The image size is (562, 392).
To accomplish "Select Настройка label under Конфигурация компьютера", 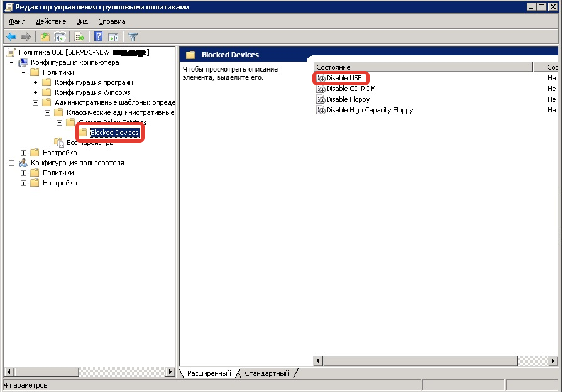I will [60, 153].
